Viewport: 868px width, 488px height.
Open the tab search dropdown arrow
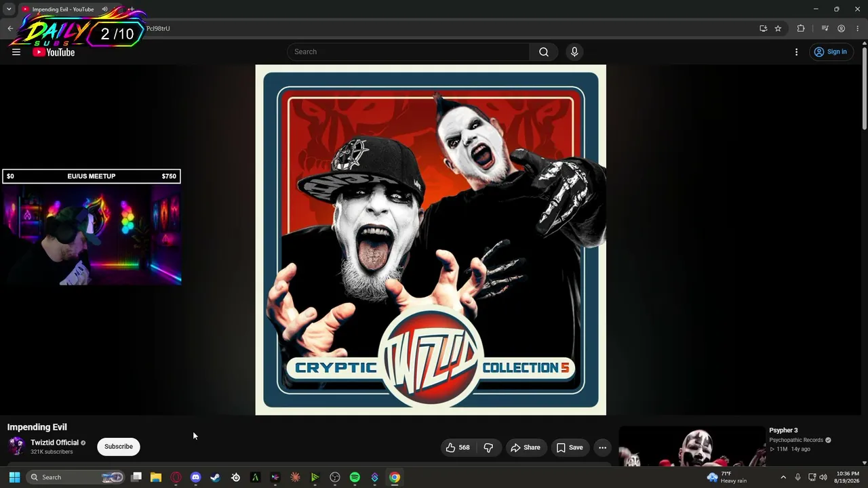click(9, 9)
